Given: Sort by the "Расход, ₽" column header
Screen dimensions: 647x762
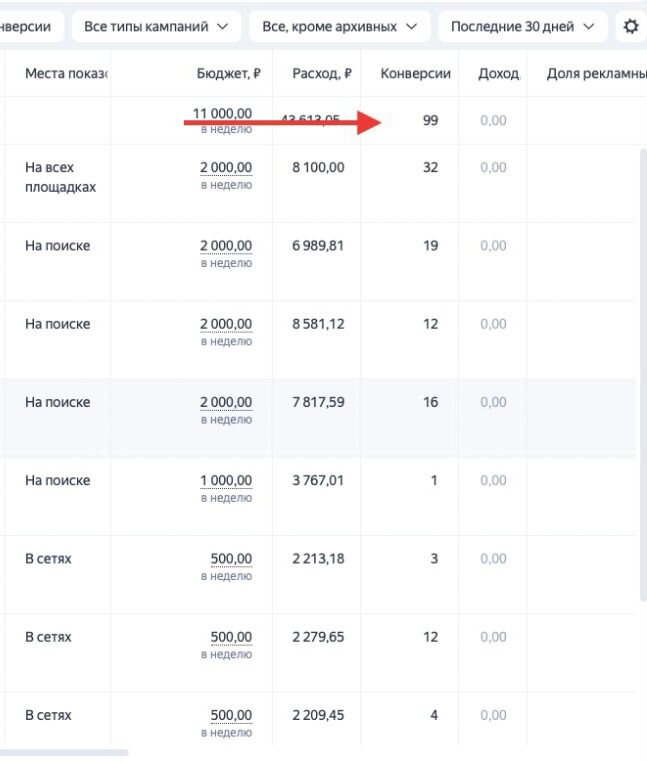Looking at the screenshot, I should (322, 74).
